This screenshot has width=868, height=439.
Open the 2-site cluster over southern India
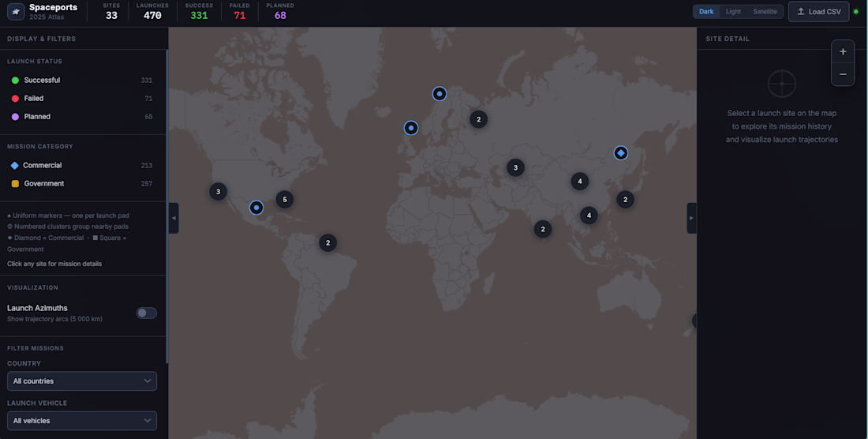point(543,229)
